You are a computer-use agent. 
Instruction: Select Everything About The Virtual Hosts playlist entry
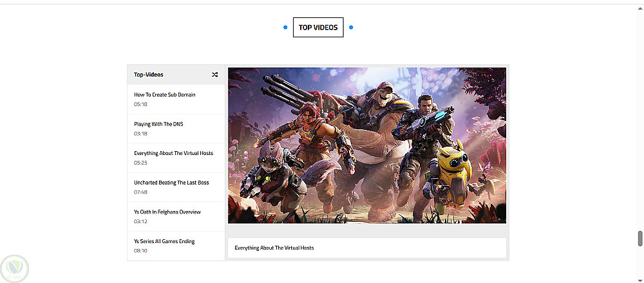coord(176,158)
